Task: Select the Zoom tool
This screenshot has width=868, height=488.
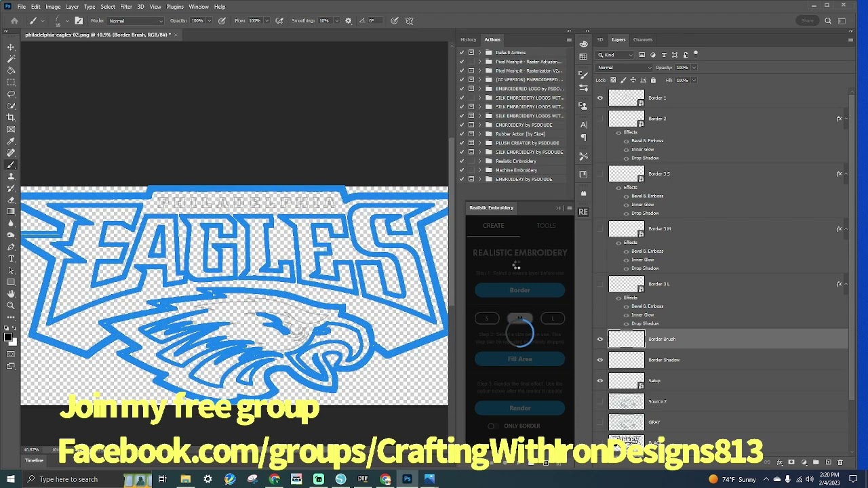Action: [x=11, y=306]
